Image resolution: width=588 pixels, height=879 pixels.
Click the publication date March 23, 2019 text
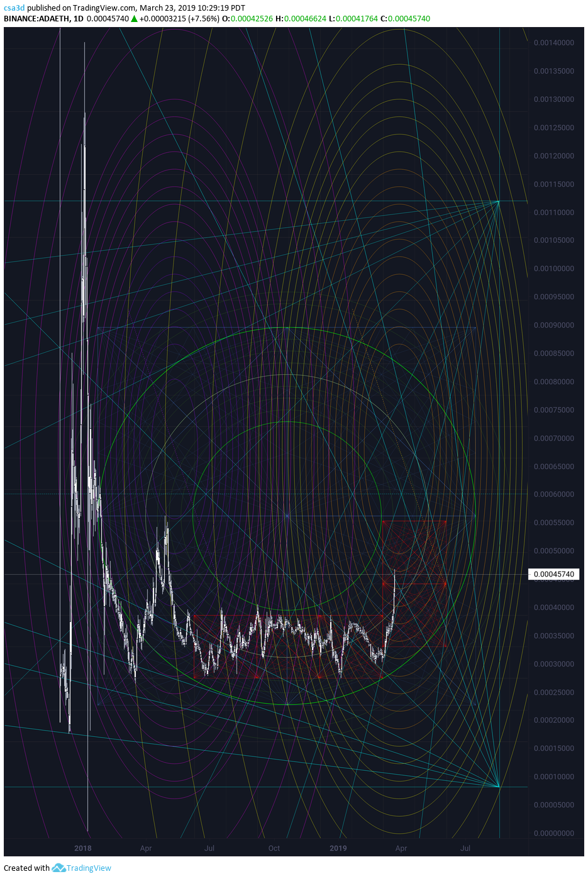coord(170,8)
